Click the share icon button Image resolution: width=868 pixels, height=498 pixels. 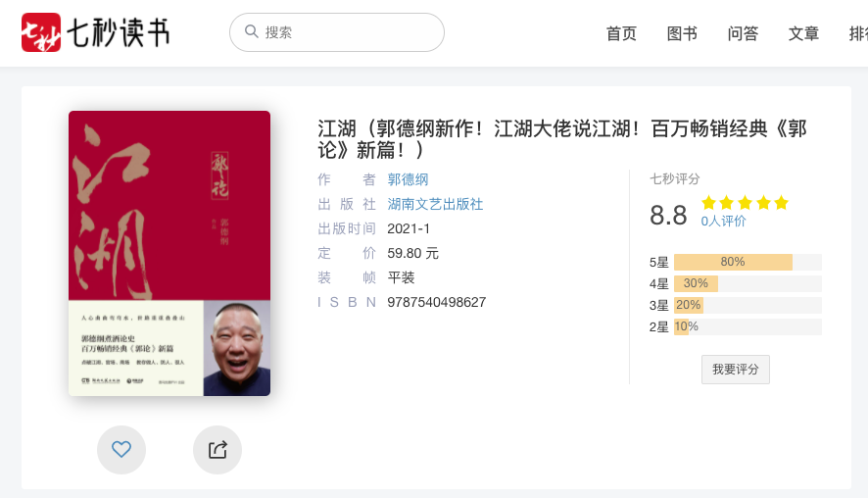(217, 449)
